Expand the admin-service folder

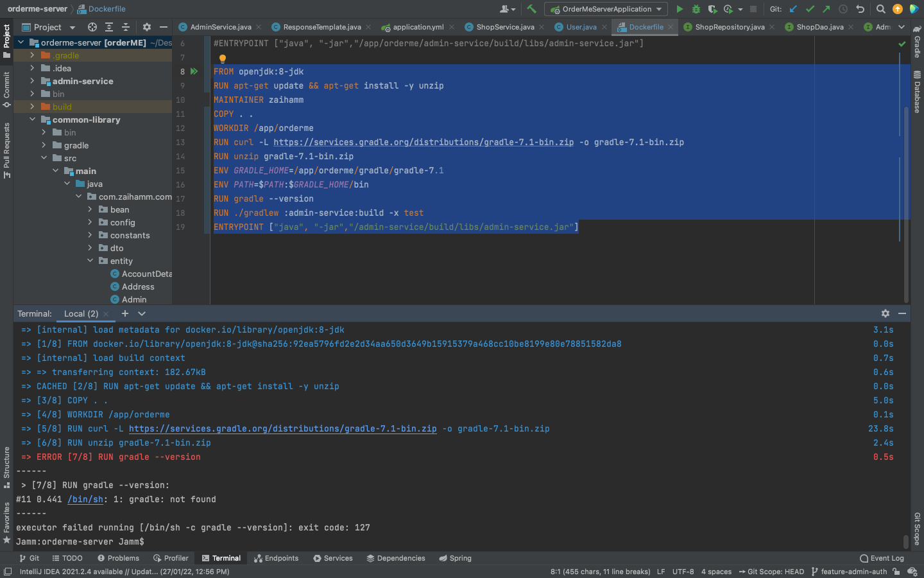coord(32,81)
